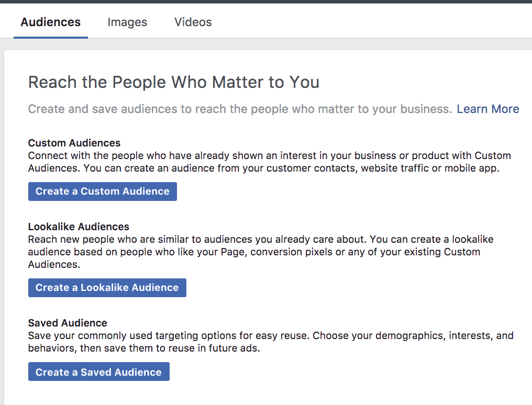Click blank space right of Create a Custom Audience
The width and height of the screenshot is (532, 405).
click(340, 191)
